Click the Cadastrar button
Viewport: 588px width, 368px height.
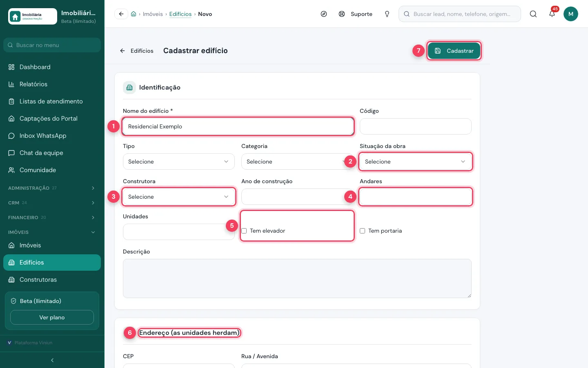pyautogui.click(x=454, y=51)
